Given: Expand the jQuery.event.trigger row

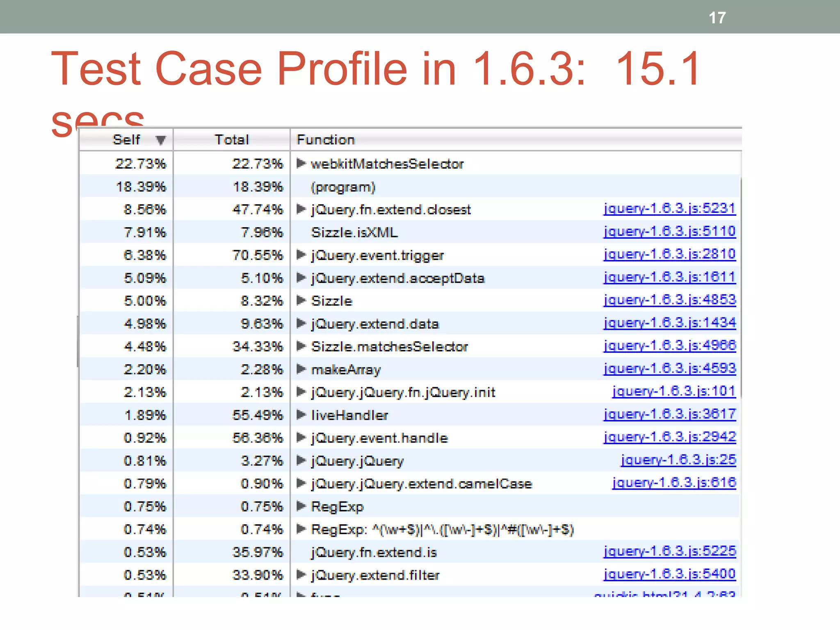Looking at the screenshot, I should pos(301,255).
